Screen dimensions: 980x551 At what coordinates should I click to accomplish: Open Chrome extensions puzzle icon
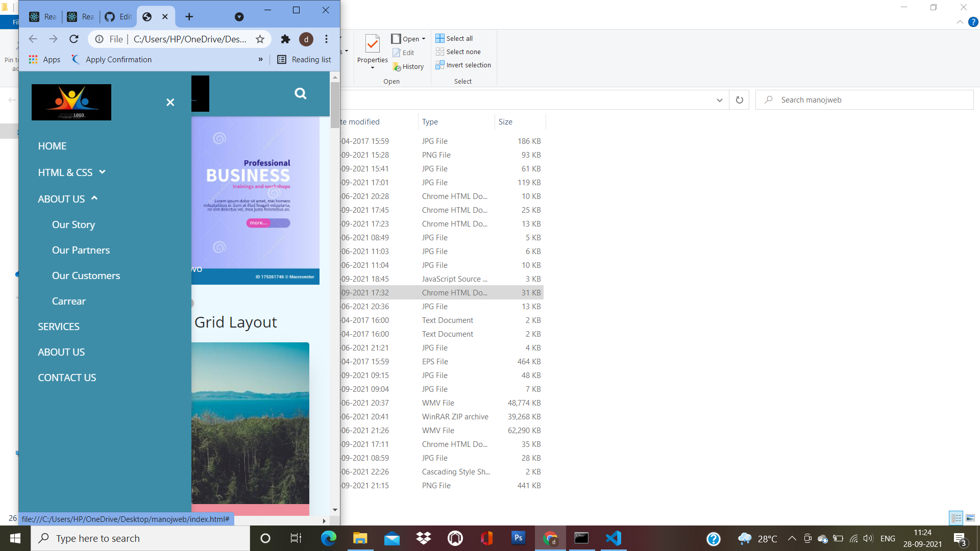pyautogui.click(x=285, y=39)
